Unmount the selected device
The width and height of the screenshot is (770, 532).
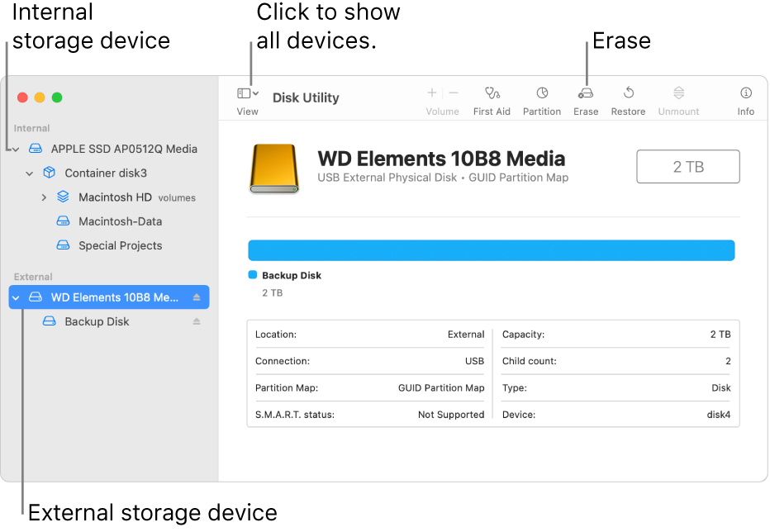pyautogui.click(x=677, y=98)
